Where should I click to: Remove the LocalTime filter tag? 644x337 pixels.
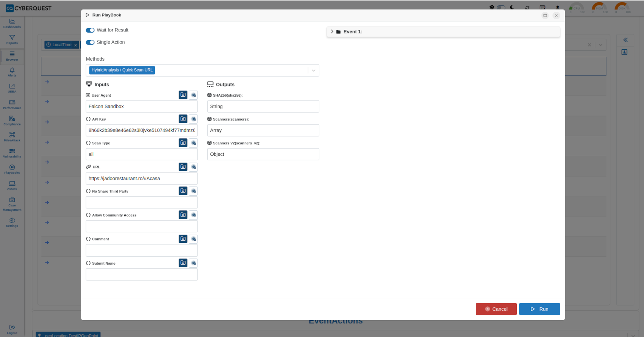pos(75,45)
